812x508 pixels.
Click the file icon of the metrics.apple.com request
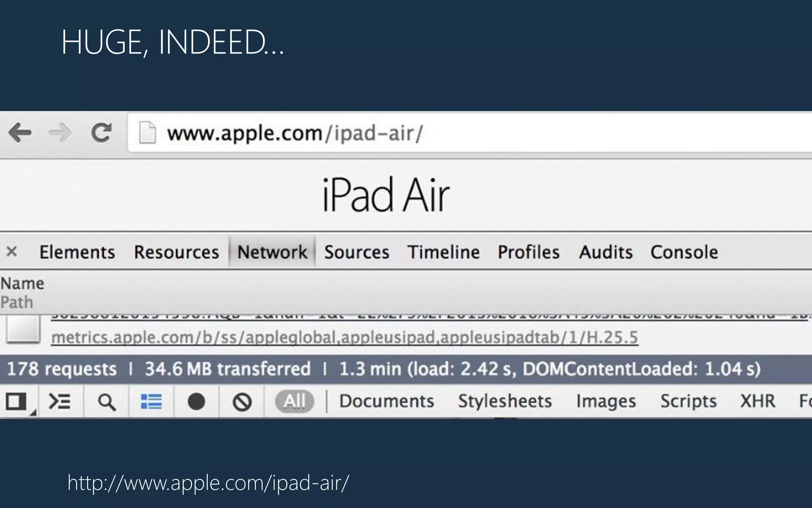[23, 329]
